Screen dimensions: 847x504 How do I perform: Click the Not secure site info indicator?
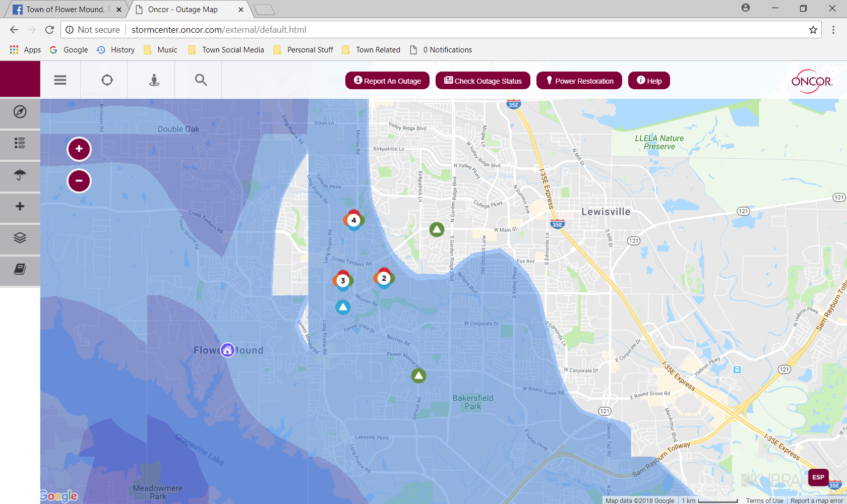(x=93, y=30)
